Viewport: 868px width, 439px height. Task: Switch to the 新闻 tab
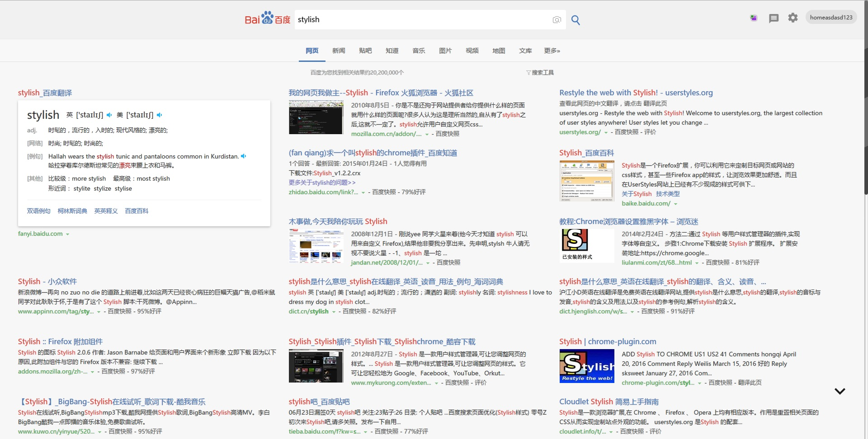click(339, 51)
